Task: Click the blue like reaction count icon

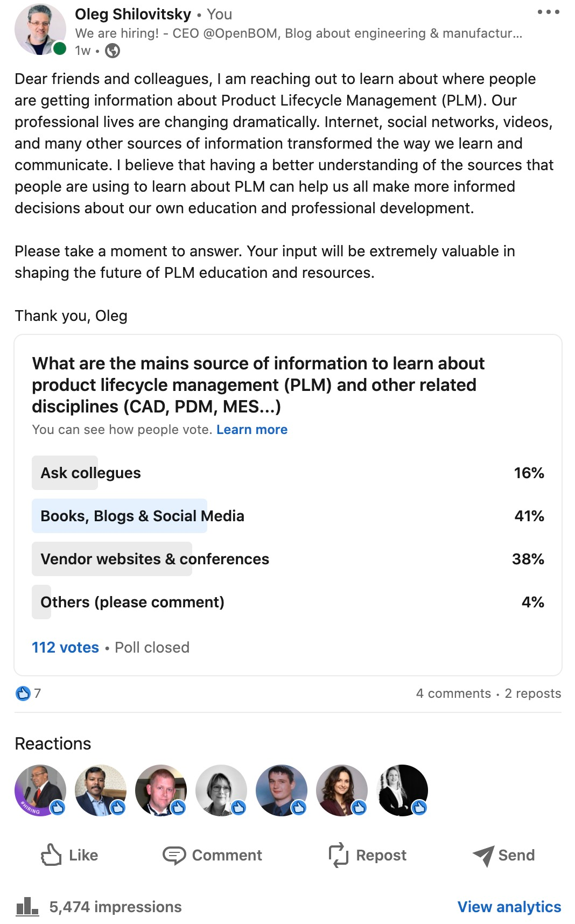Action: tap(23, 694)
